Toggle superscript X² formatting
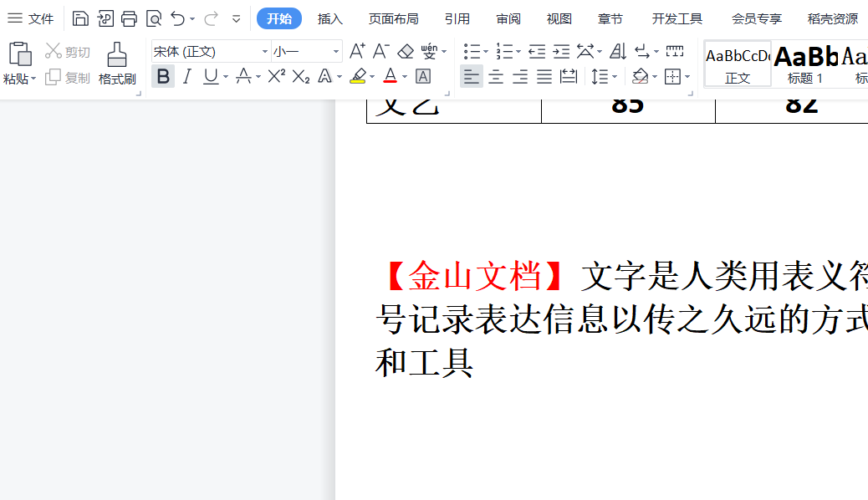 tap(276, 76)
